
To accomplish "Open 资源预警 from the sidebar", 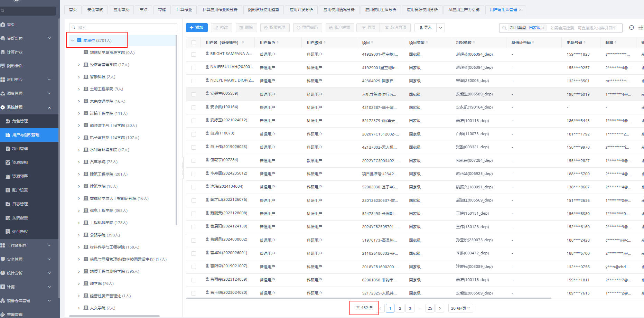I will 20,176.
